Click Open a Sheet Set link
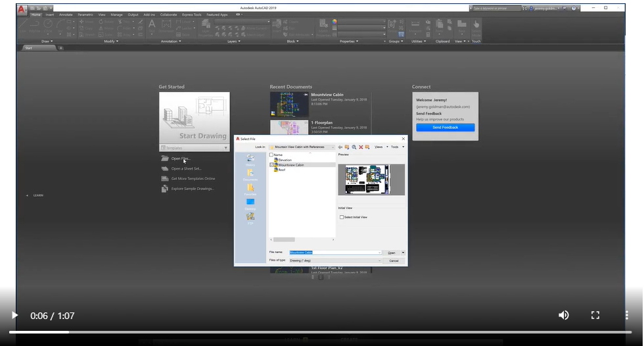644x346 pixels. pos(186,168)
